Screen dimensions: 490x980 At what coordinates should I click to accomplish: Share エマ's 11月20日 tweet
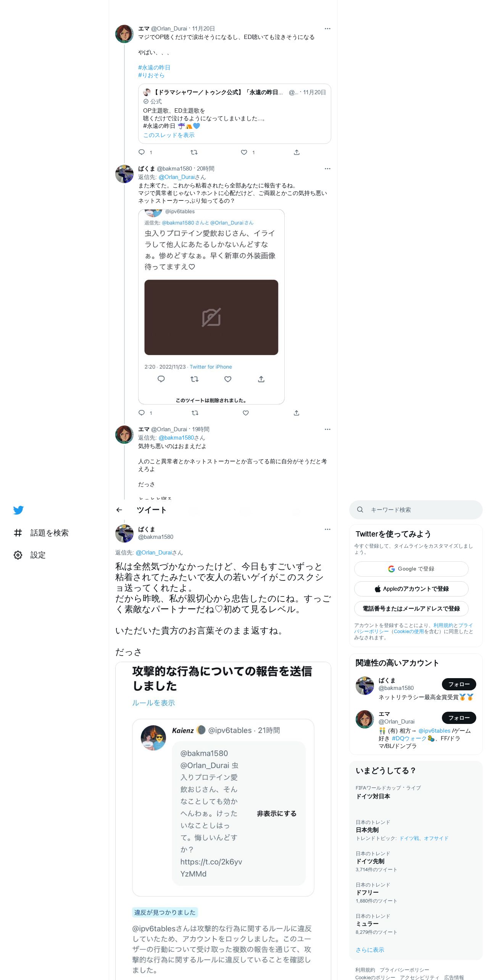click(x=297, y=152)
